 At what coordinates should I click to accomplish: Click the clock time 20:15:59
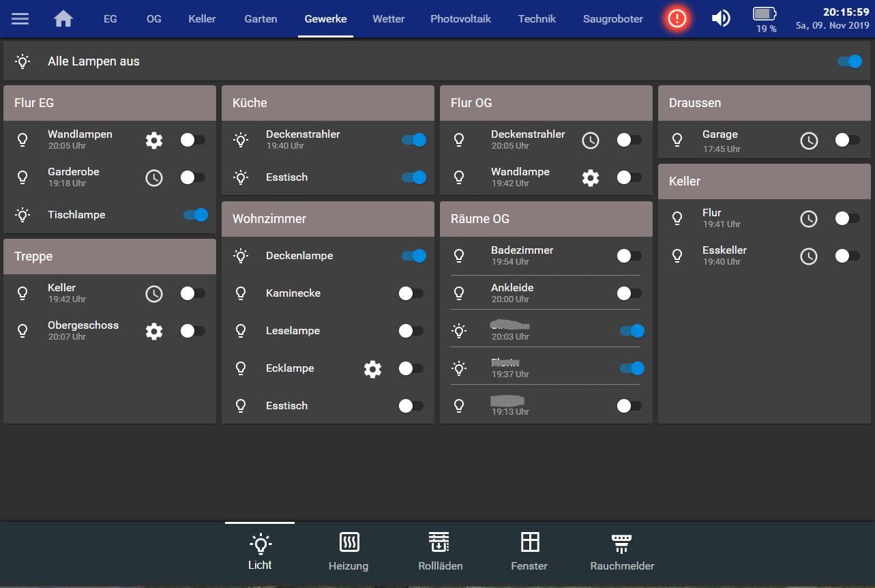tap(846, 12)
